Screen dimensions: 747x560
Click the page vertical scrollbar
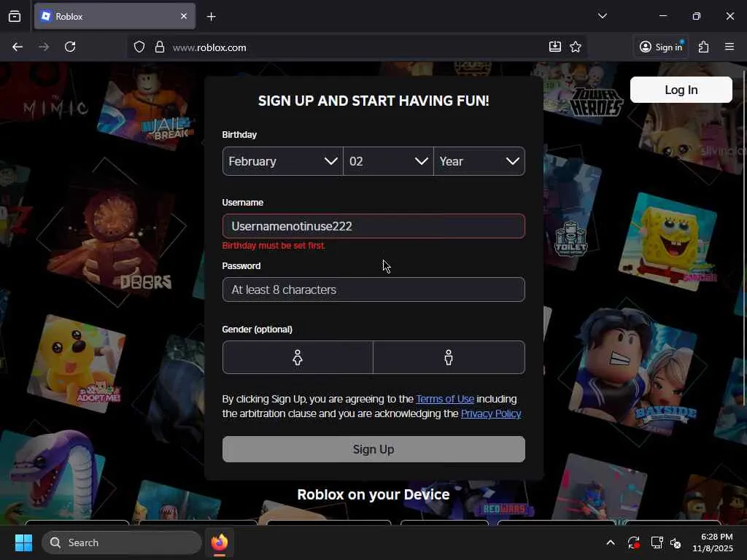tap(743, 238)
